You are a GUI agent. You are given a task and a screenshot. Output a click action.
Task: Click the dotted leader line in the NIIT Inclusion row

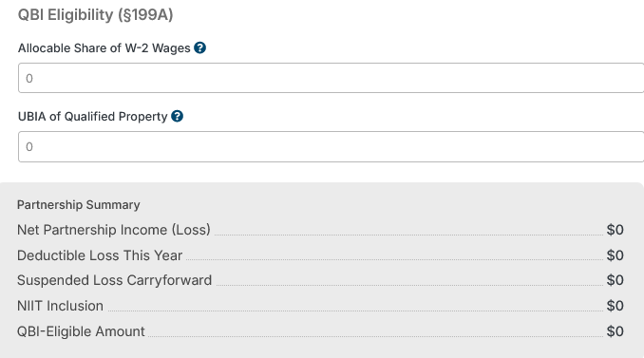[x=355, y=311]
